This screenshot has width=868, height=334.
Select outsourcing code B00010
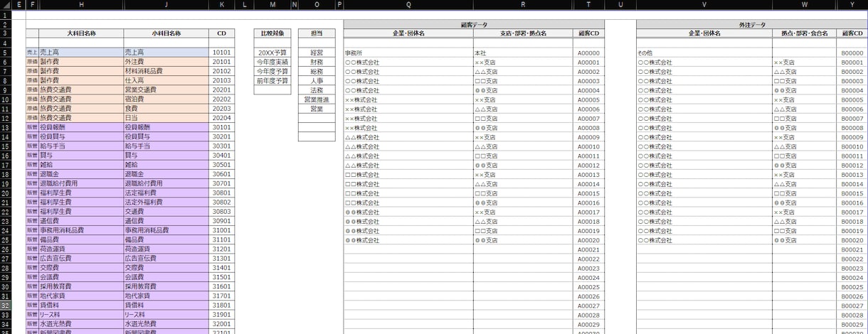[852, 146]
